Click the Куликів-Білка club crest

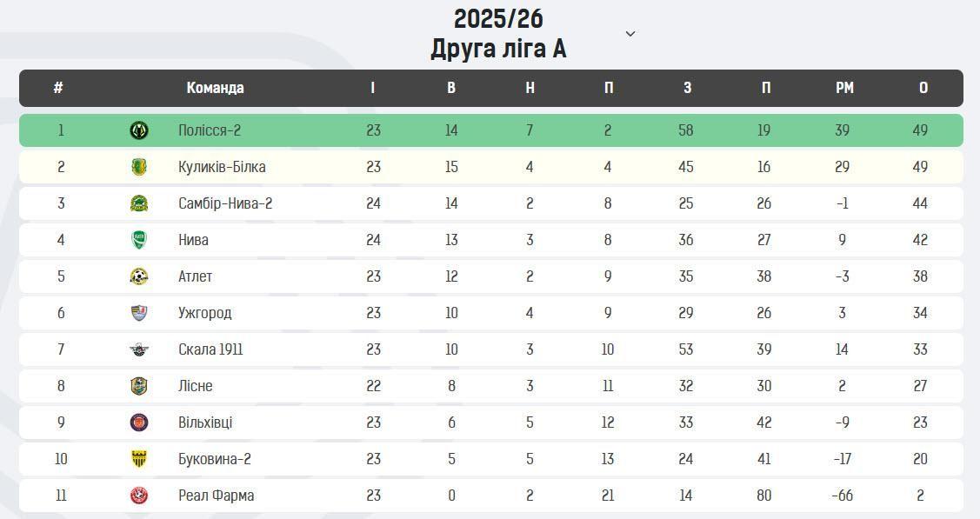pyautogui.click(x=139, y=167)
